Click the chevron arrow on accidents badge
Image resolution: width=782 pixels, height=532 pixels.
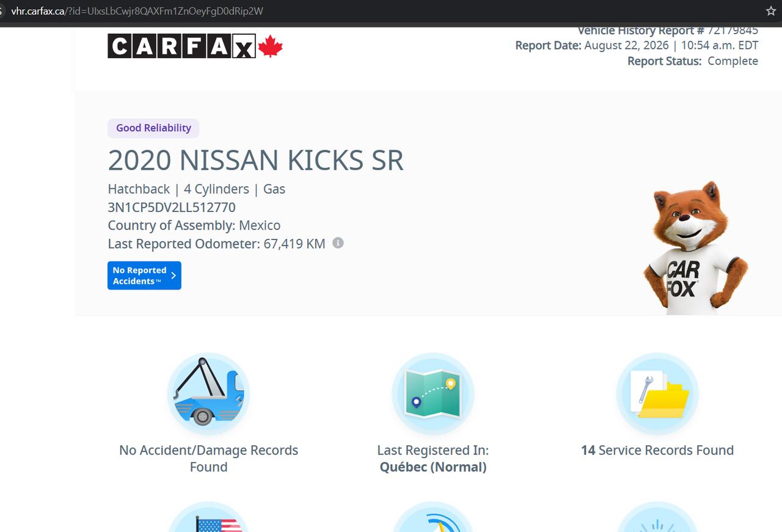[x=174, y=275]
